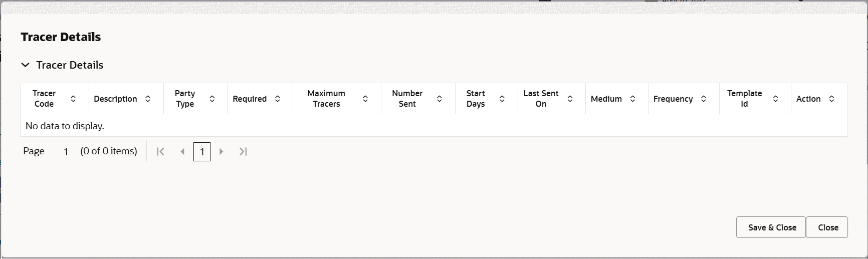
Task: Select page 1 in pagination
Action: tap(202, 152)
